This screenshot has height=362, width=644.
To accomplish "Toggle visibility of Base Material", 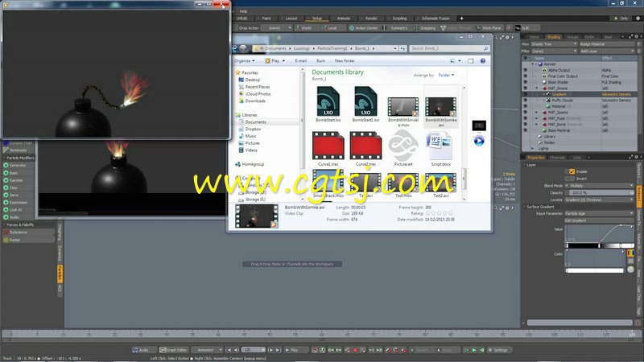I will coord(525,130).
